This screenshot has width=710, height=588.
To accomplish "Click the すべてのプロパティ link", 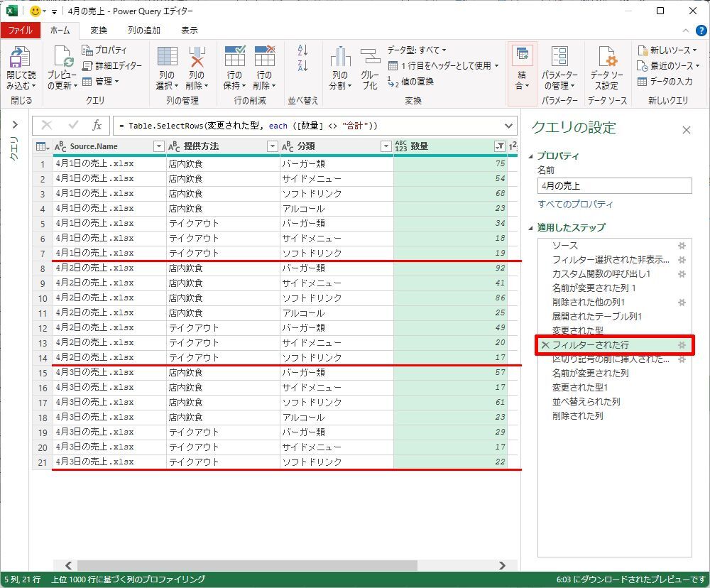I will [575, 205].
